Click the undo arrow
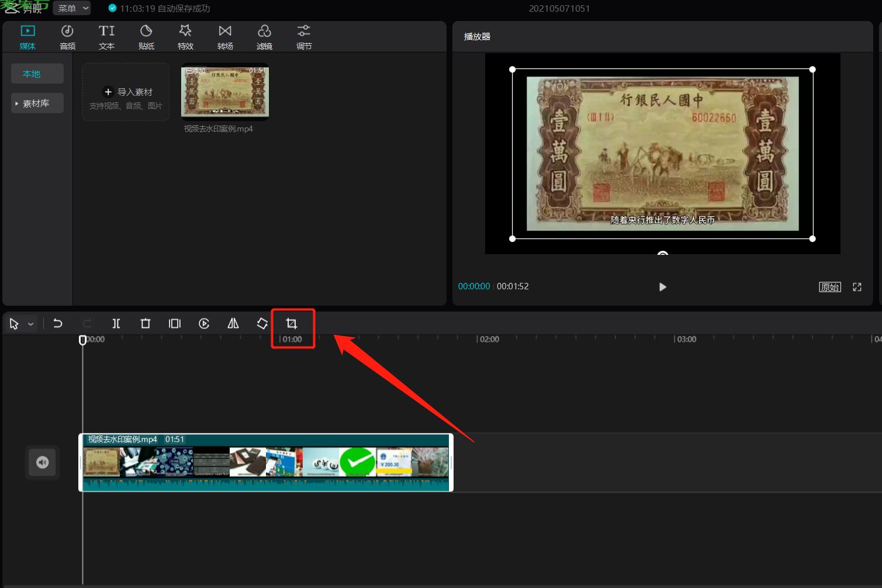The width and height of the screenshot is (882, 588). pos(58,324)
